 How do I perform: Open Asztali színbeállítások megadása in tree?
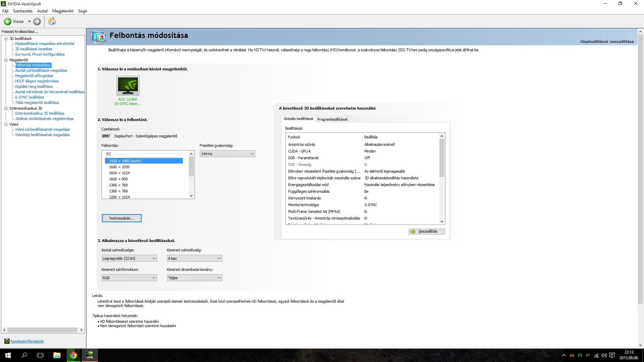(41, 70)
